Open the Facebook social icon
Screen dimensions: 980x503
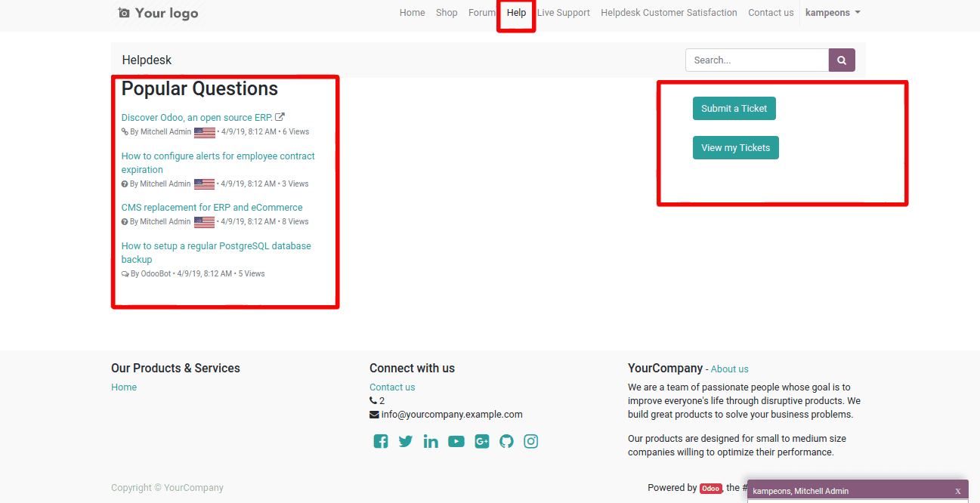coord(381,442)
